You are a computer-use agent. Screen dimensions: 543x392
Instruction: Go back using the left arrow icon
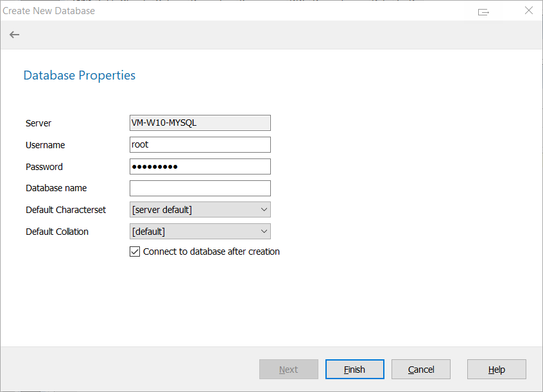(14, 35)
